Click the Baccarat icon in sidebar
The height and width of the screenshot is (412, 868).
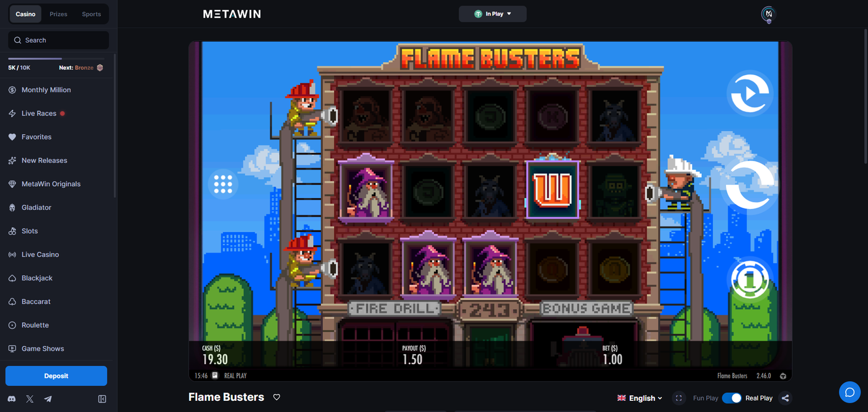click(12, 302)
